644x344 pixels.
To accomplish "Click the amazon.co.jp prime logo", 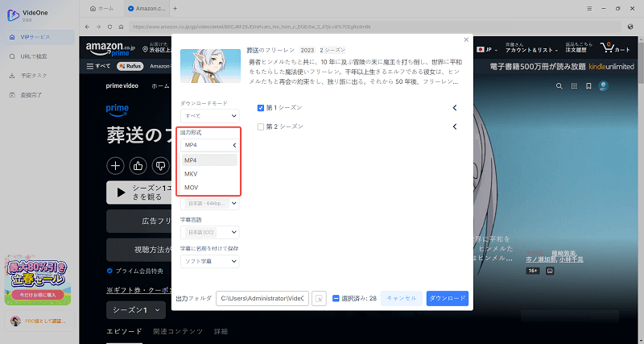I will (110, 48).
